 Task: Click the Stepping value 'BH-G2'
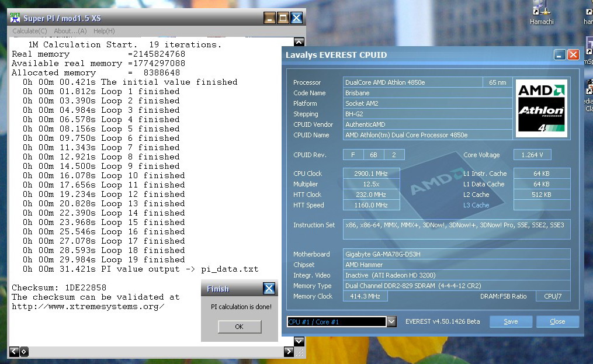point(427,114)
